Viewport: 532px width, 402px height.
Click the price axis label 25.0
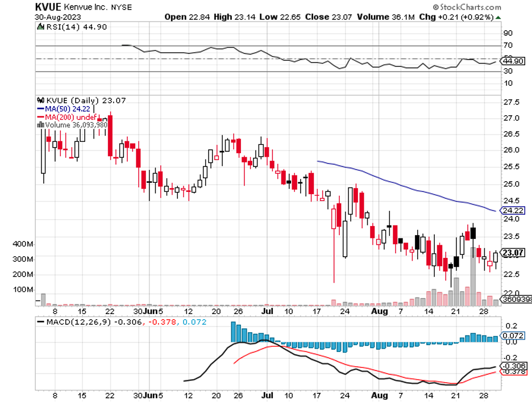coord(512,184)
